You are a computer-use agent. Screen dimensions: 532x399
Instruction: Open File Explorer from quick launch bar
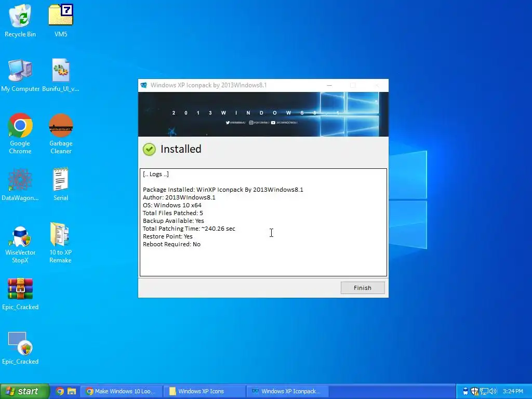[x=72, y=391]
